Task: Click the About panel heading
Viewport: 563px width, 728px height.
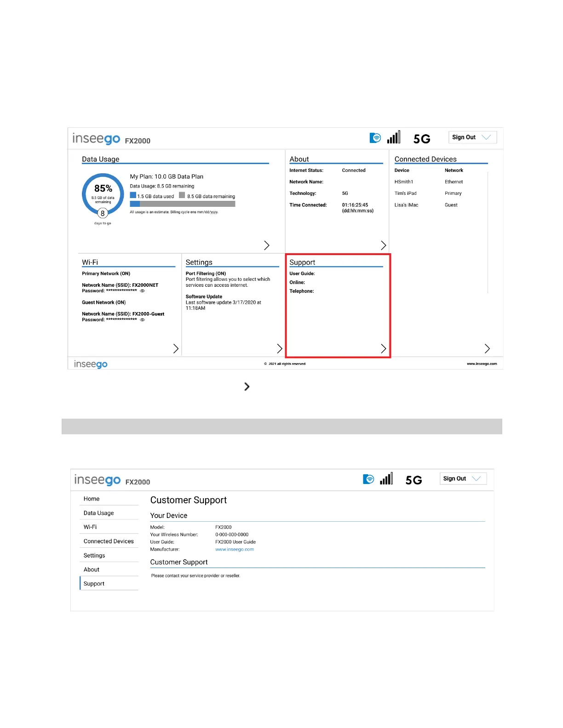Action: coord(299,159)
